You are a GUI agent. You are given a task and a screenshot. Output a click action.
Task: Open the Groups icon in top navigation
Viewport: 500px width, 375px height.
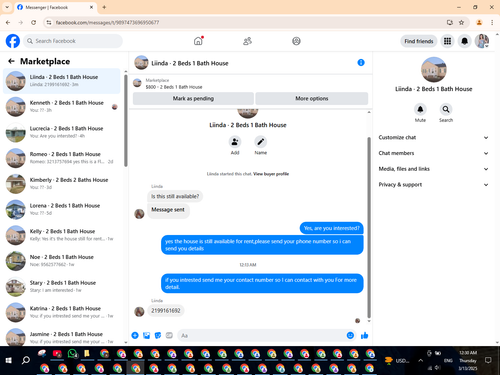tap(296, 41)
